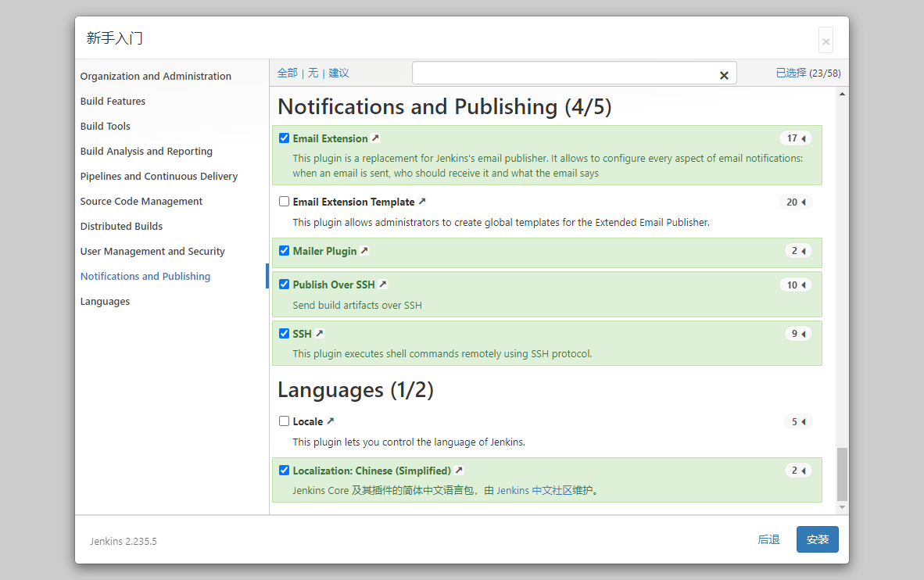Close the 新手入门 dialog

tap(826, 41)
